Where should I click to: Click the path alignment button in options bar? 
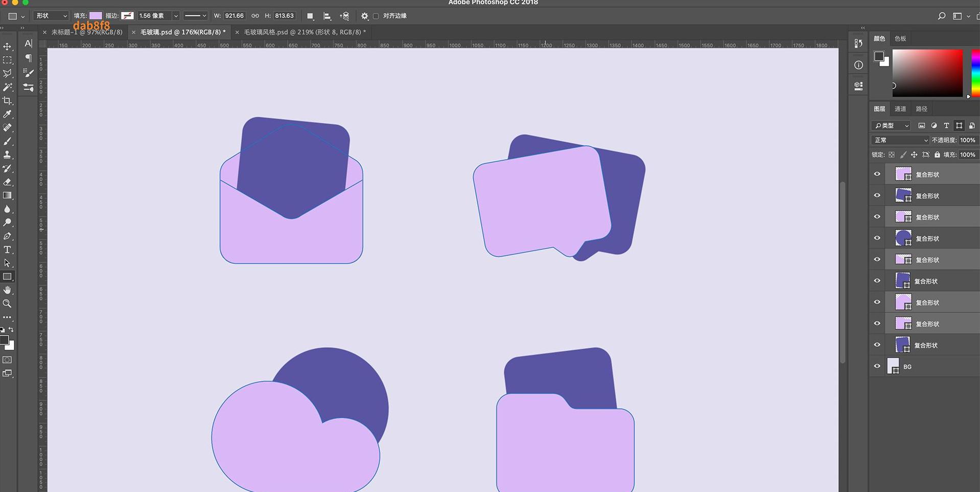pyautogui.click(x=327, y=16)
